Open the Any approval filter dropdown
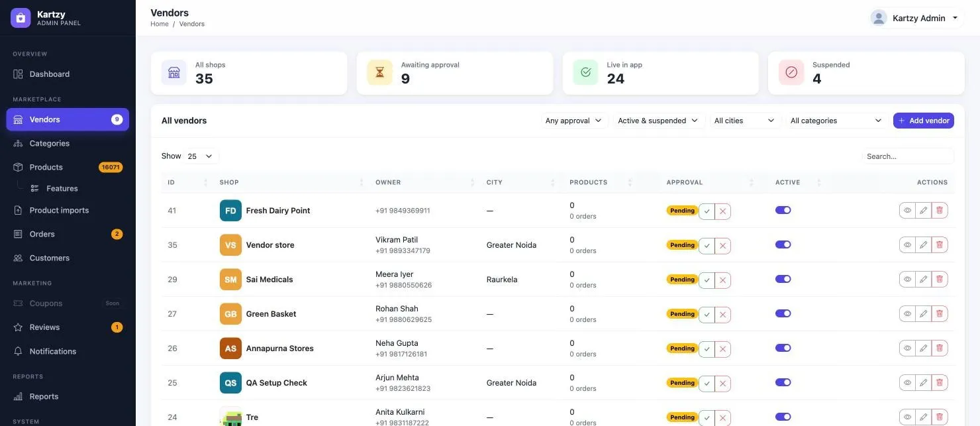Screen dimensions: 980x426 coord(573,121)
